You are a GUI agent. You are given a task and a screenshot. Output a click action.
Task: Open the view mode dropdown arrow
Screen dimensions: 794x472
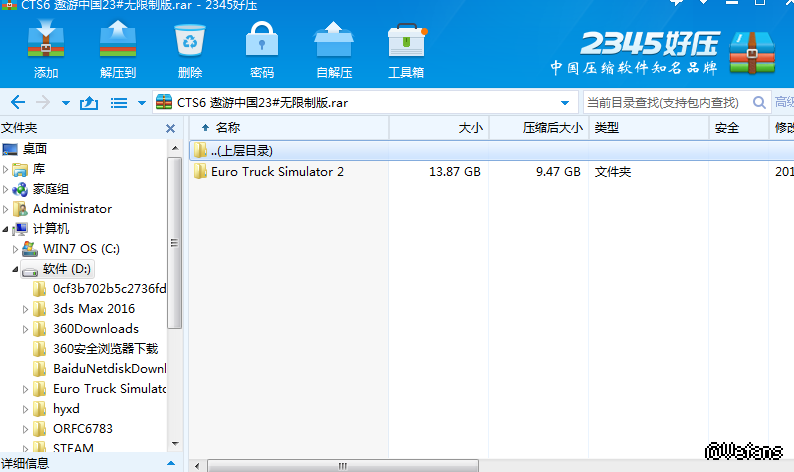pos(142,103)
